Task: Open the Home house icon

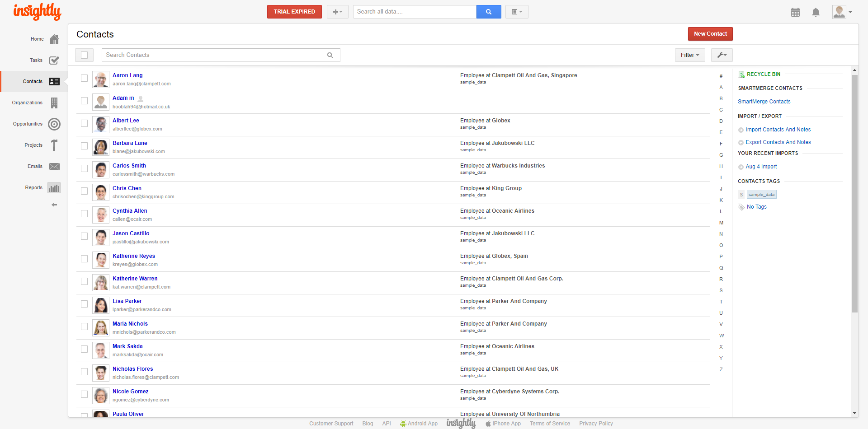Action: [54, 39]
